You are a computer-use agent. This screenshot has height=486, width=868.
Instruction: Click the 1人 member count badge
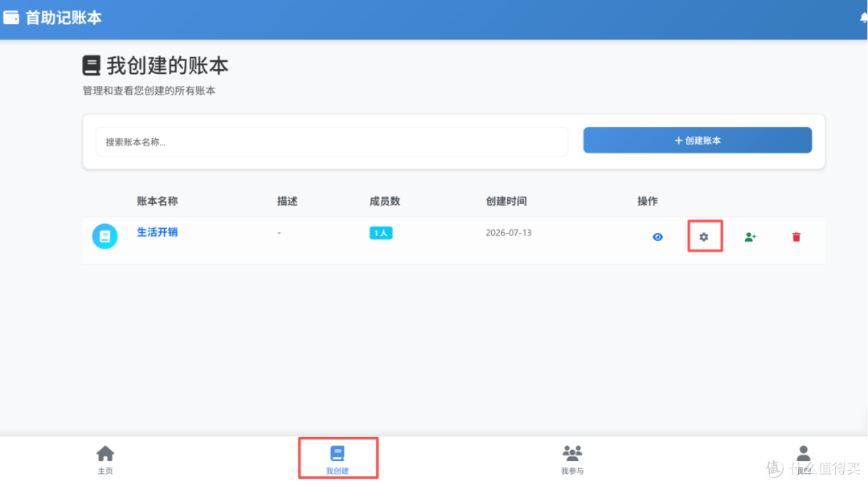click(x=381, y=233)
